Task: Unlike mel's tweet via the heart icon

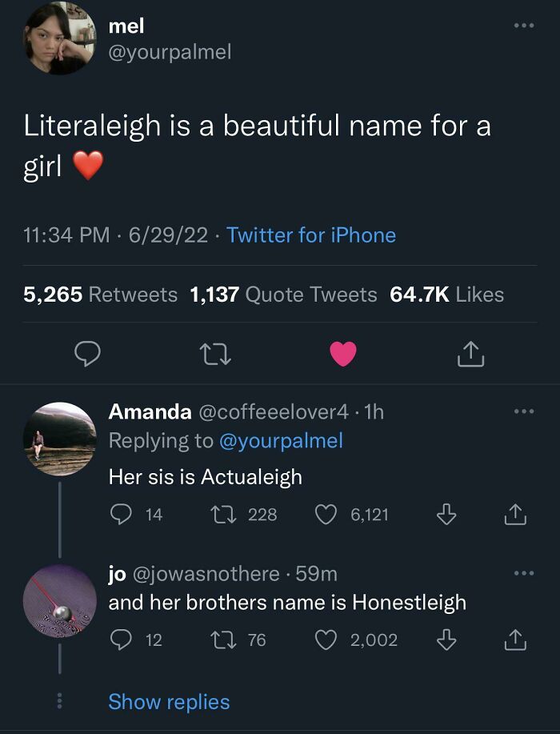Action: click(342, 354)
